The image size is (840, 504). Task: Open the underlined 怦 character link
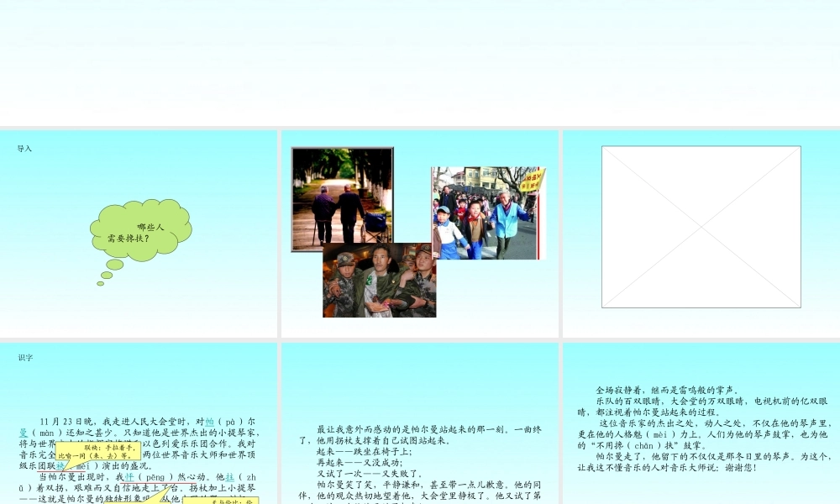[x=129, y=477]
